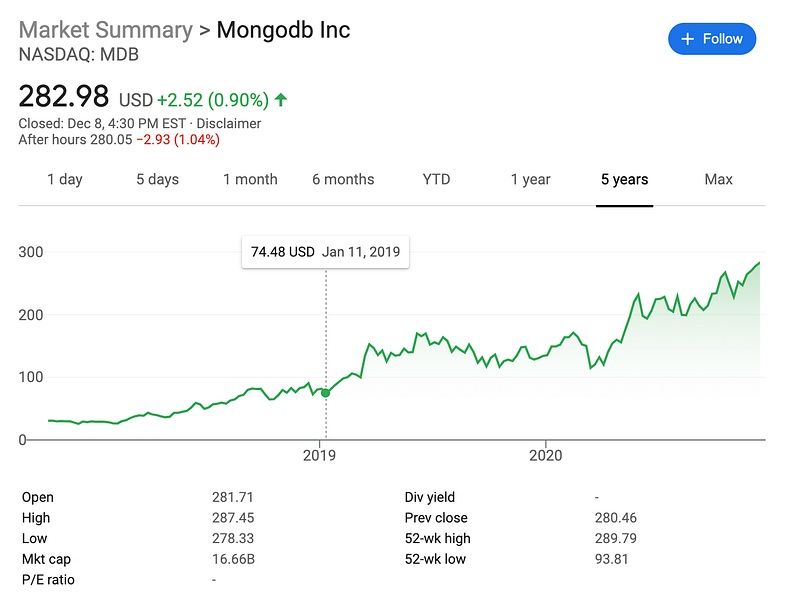Click the 74.48 USD price tooltip

pyautogui.click(x=326, y=252)
